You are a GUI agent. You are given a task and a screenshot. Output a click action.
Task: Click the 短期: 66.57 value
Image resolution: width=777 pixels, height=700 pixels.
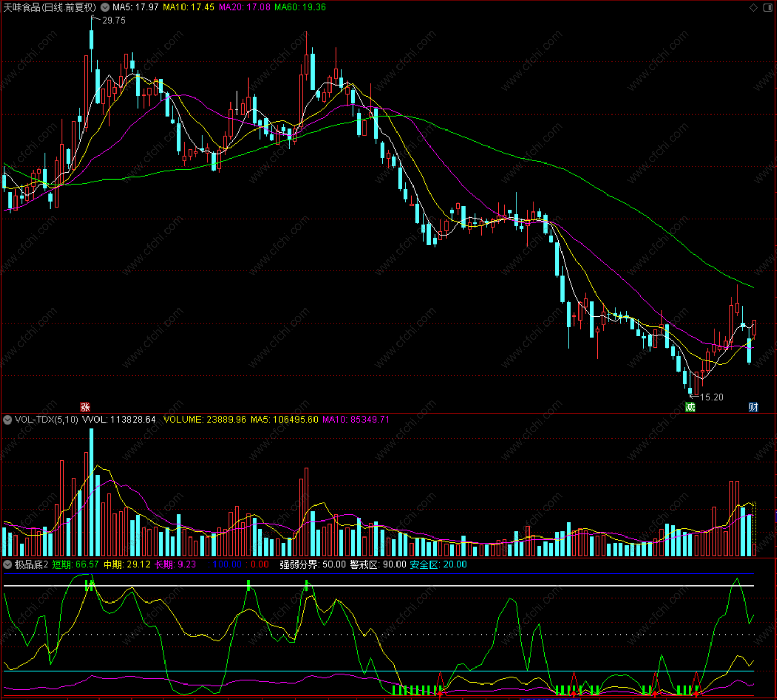(75, 565)
